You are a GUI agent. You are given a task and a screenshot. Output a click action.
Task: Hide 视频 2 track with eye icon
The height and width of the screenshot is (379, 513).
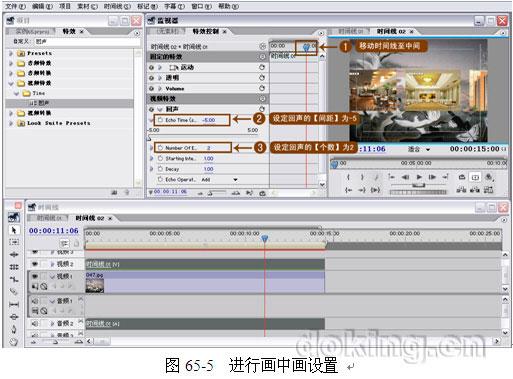(35, 264)
